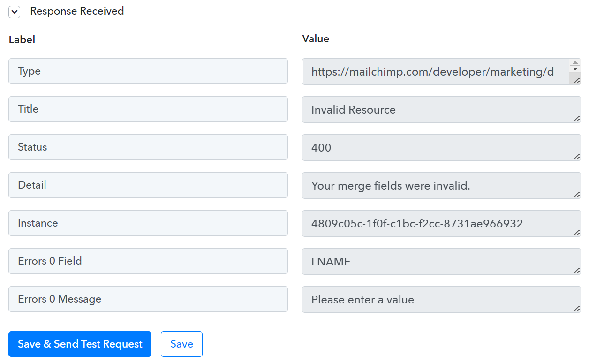Click the instance ID value box
The image size is (589, 364).
tap(441, 224)
